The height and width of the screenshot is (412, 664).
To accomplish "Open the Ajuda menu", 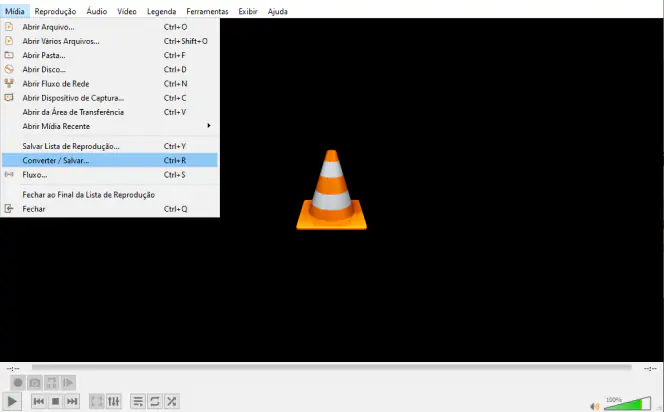I will 277,11.
